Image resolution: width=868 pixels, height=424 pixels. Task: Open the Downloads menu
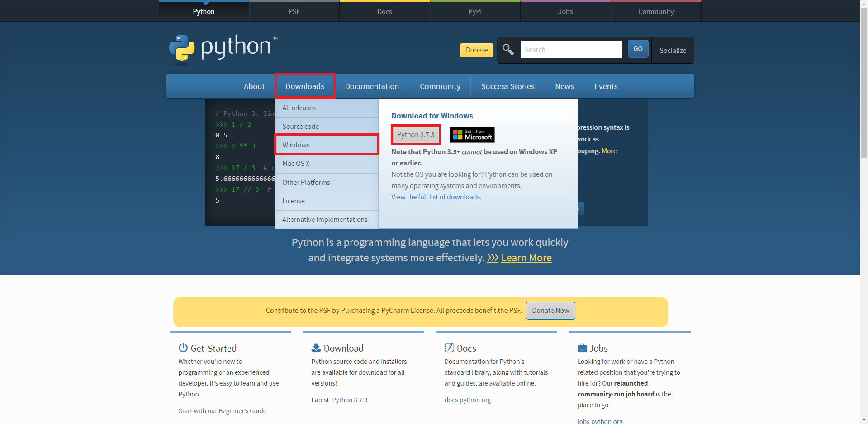tap(305, 86)
